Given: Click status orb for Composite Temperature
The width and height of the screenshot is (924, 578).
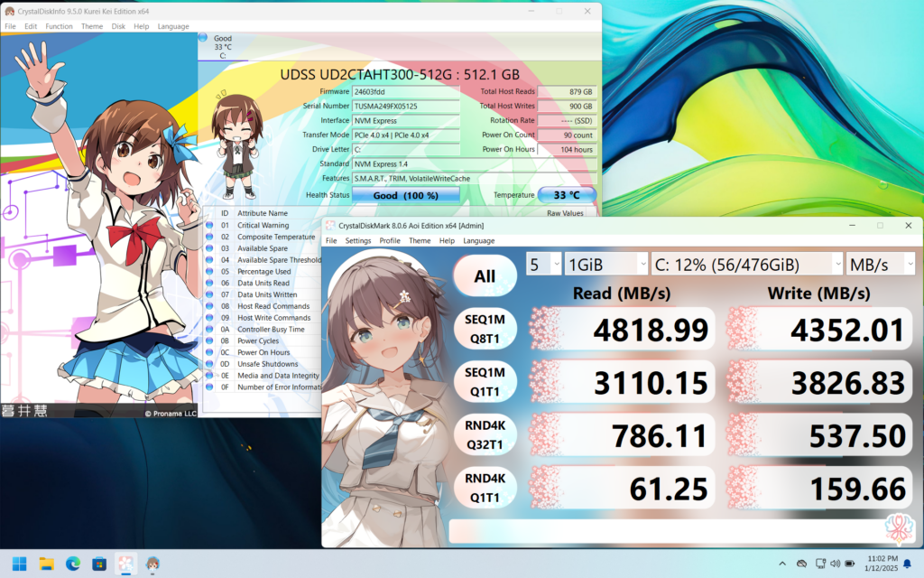Looking at the screenshot, I should pos(209,237).
